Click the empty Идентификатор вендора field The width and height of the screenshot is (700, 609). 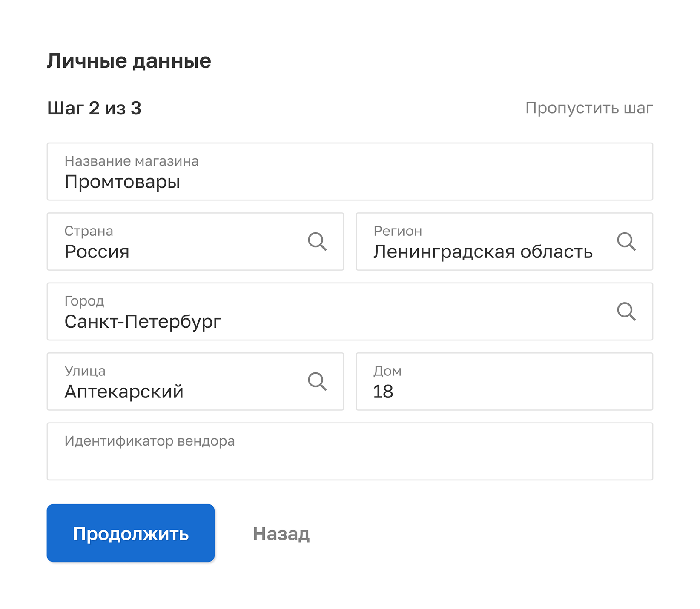[349, 452]
